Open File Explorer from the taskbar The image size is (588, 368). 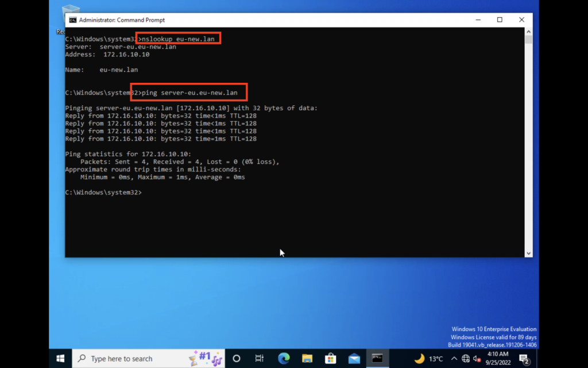point(307,358)
